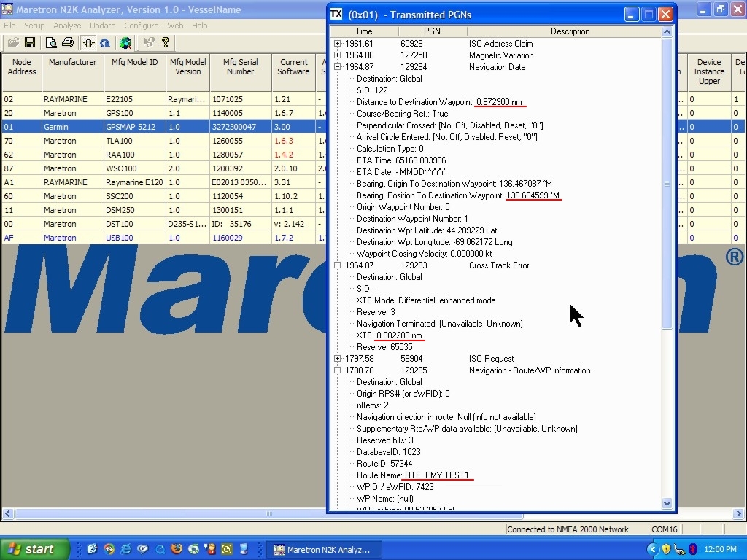Click the first quick launch icon beside start
The image size is (747, 560).
92,549
